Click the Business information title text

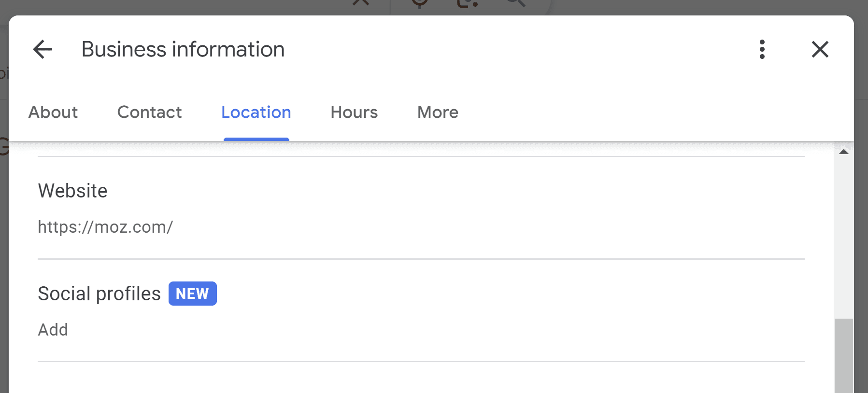pos(183,49)
